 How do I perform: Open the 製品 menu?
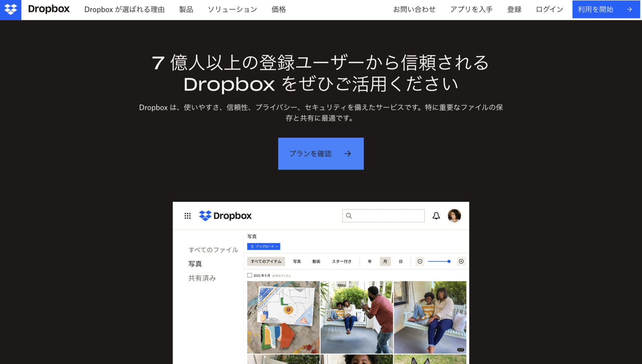click(186, 9)
